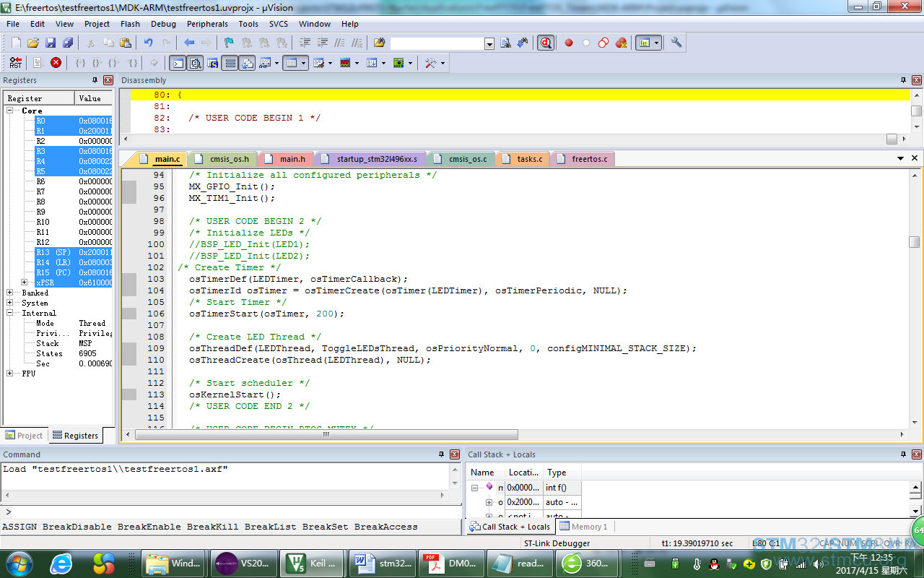
Task: Click the Find text input field in toolbar
Action: (x=437, y=43)
